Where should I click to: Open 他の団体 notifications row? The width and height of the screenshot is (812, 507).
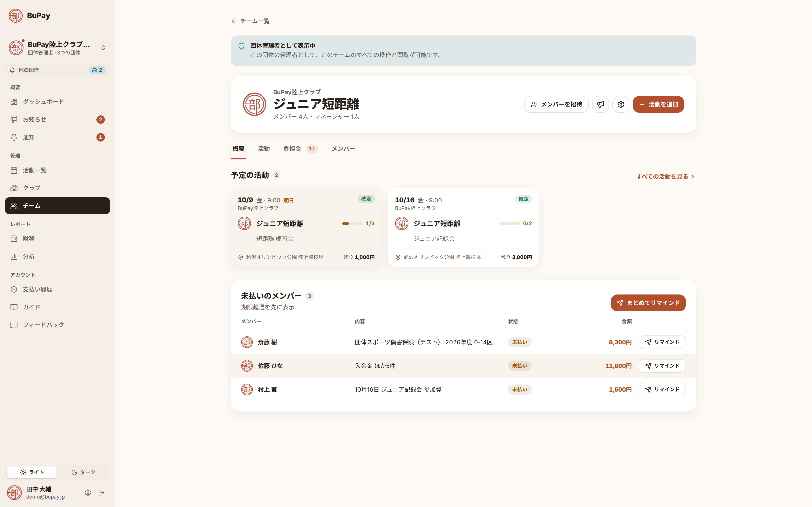pos(57,70)
